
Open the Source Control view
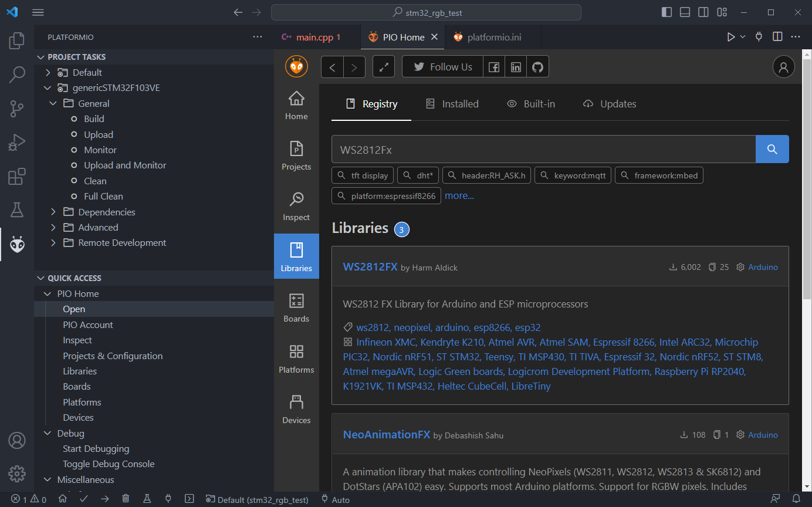[x=17, y=109]
